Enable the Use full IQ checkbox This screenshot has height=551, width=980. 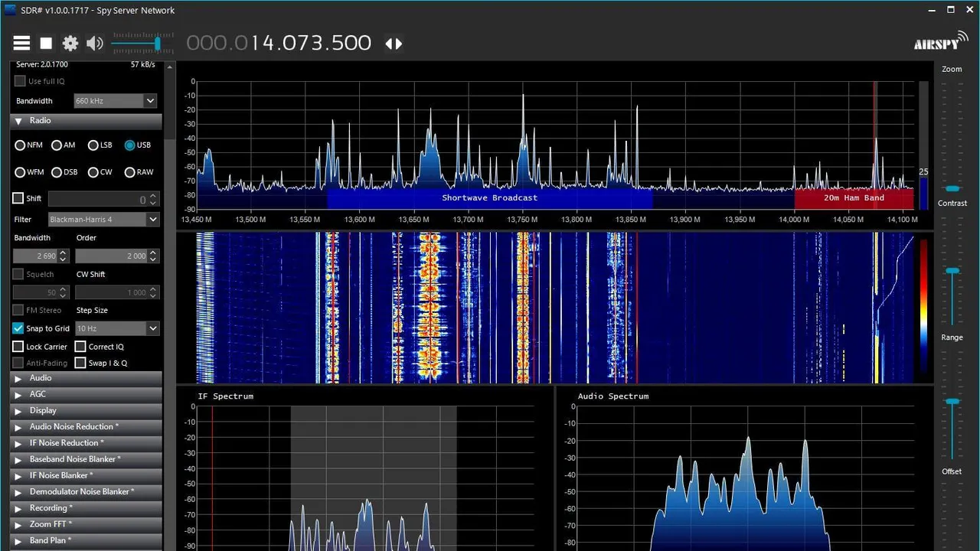[x=20, y=81]
